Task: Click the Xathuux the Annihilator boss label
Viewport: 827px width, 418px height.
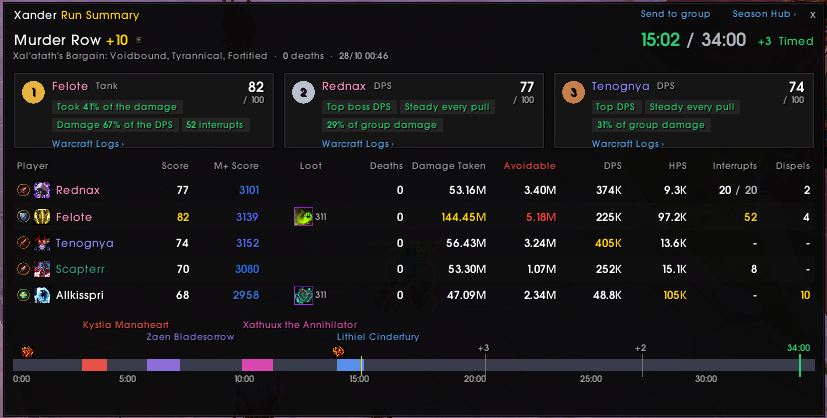Action: 300,325
